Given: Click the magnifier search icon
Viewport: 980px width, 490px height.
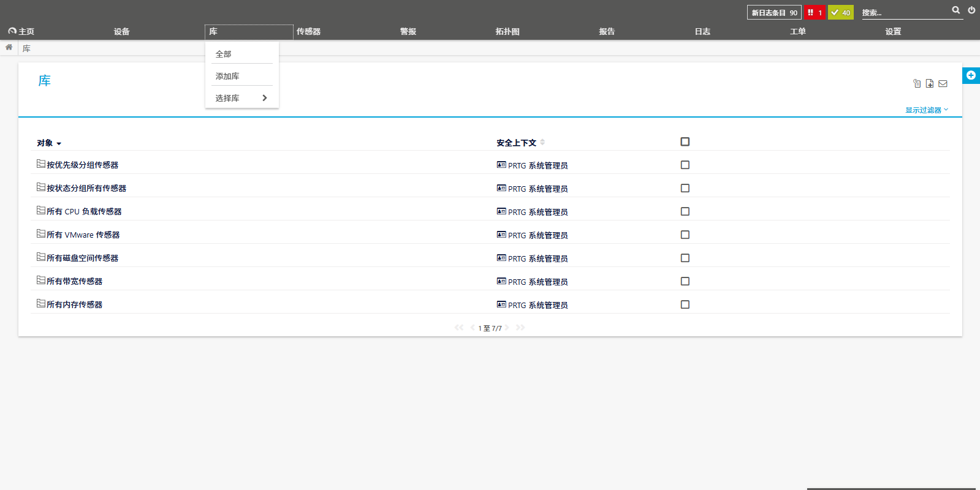Looking at the screenshot, I should coord(955,10).
